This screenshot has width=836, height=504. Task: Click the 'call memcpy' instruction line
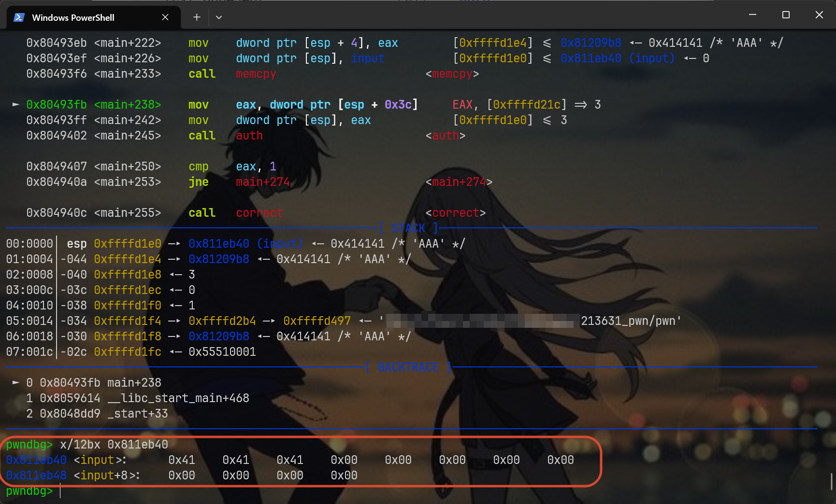tap(232, 74)
